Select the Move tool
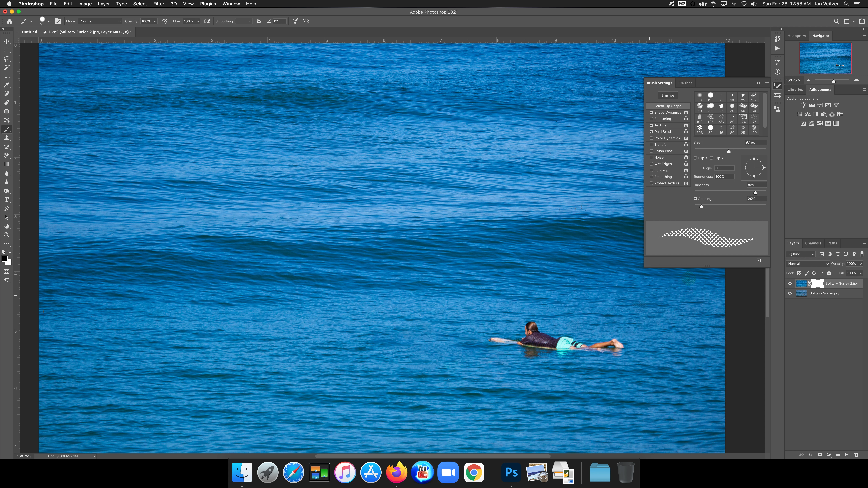 click(x=6, y=41)
